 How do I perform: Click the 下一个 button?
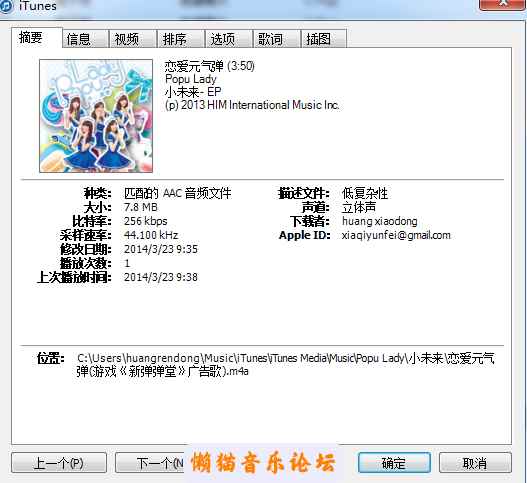(x=150, y=463)
